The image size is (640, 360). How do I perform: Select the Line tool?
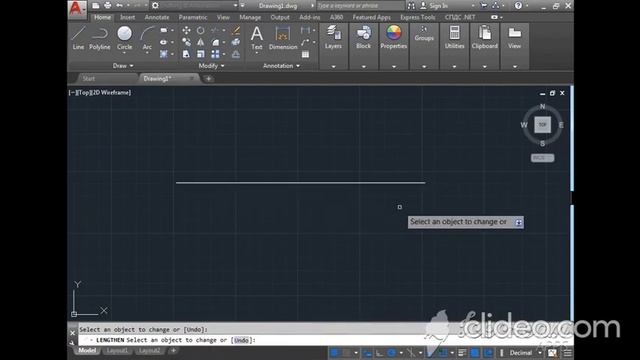click(78, 38)
